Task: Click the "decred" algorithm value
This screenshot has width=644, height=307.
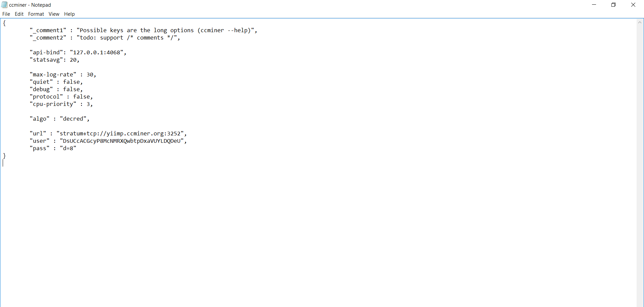Action: [x=73, y=119]
